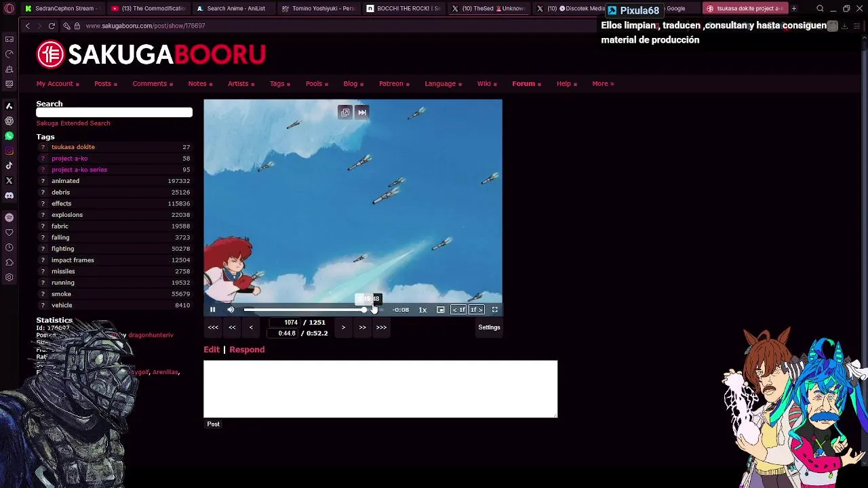Jump to the first frame with <<<

tap(213, 327)
